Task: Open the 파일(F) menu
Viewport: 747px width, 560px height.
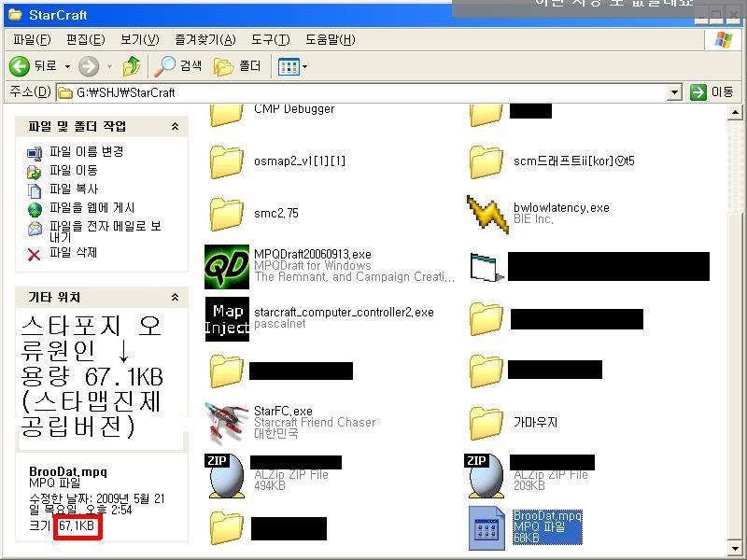Action: (32, 39)
